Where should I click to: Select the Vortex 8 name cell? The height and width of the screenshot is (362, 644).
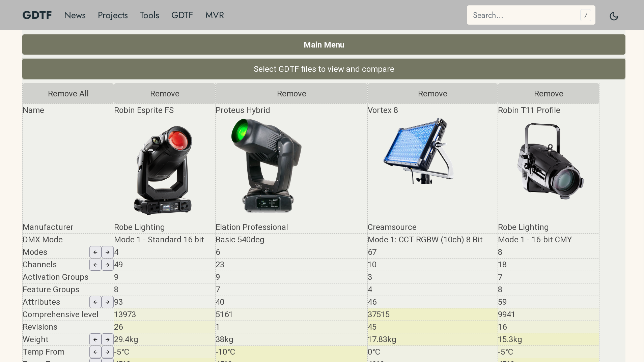pyautogui.click(x=432, y=110)
